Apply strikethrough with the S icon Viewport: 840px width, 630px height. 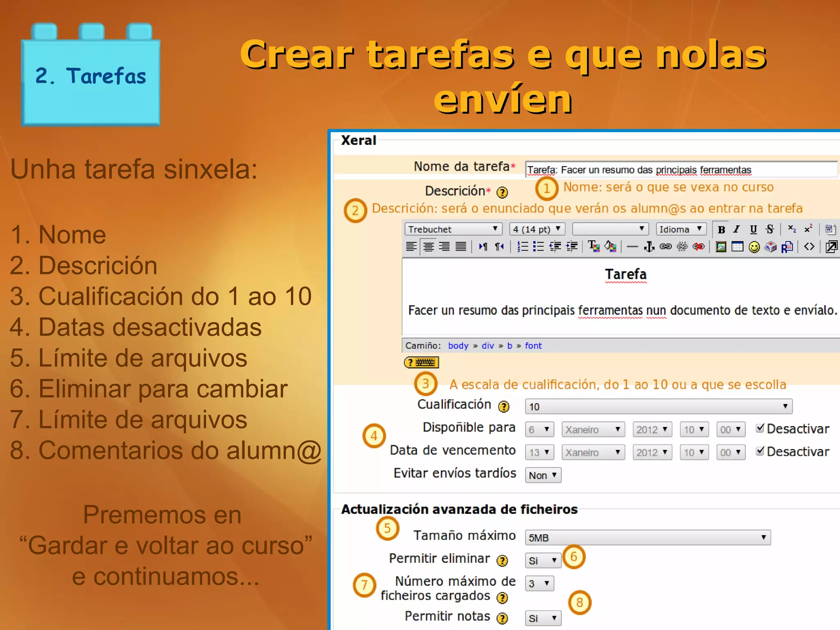coord(769,229)
